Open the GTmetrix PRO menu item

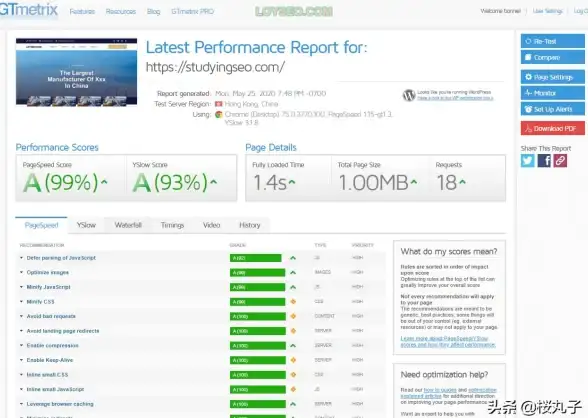tap(192, 12)
